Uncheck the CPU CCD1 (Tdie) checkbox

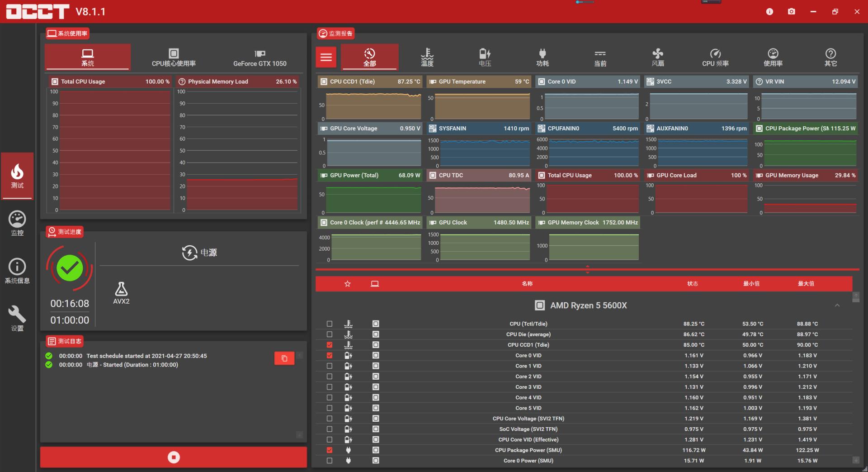click(x=330, y=345)
